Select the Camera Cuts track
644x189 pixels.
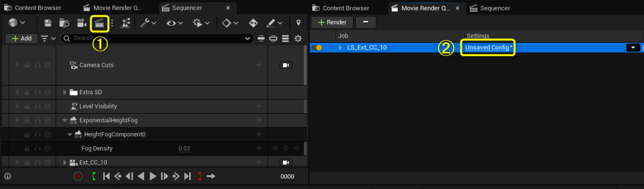pos(96,65)
